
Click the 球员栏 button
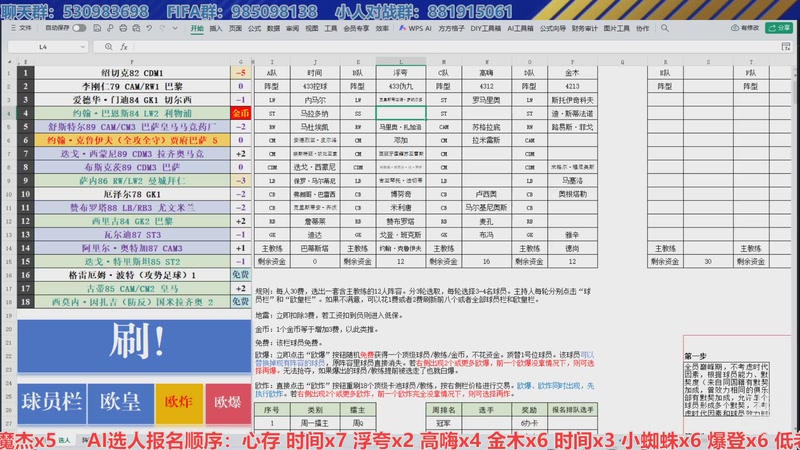(52, 403)
